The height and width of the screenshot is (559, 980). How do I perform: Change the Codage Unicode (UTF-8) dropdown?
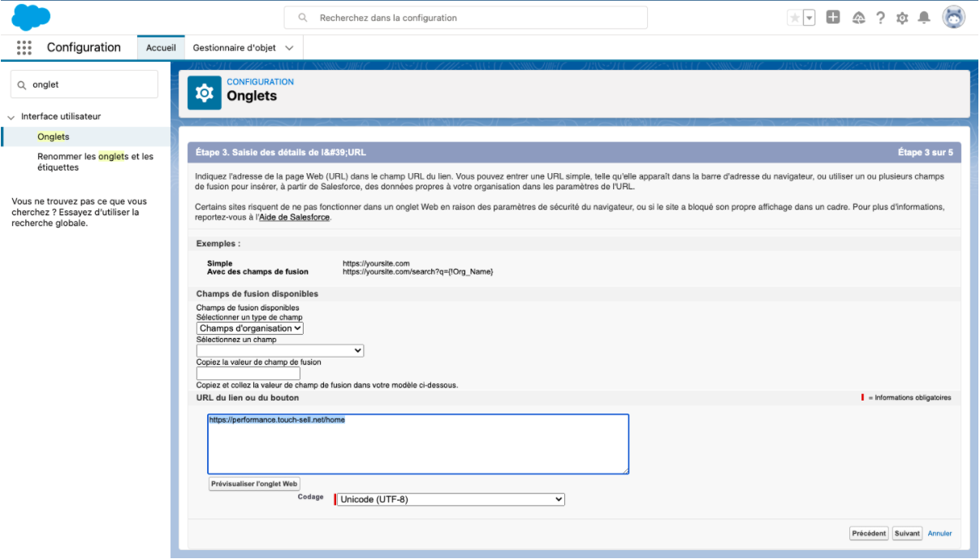point(451,500)
